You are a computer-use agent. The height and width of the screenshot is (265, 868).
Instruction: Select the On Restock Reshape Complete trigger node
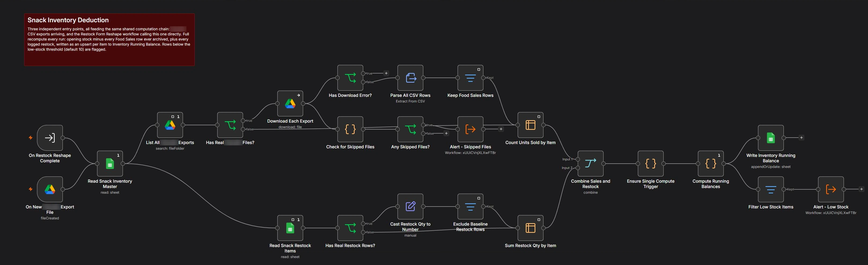pyautogui.click(x=50, y=138)
